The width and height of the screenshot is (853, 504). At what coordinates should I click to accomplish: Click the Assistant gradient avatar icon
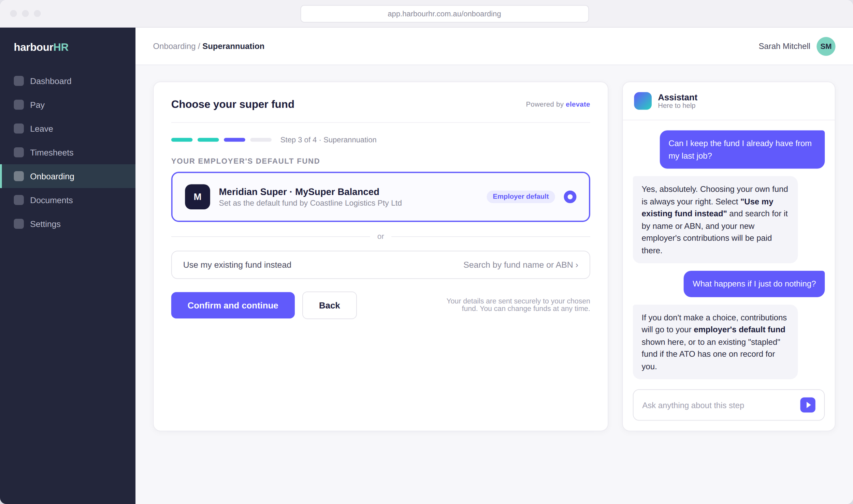point(643,101)
